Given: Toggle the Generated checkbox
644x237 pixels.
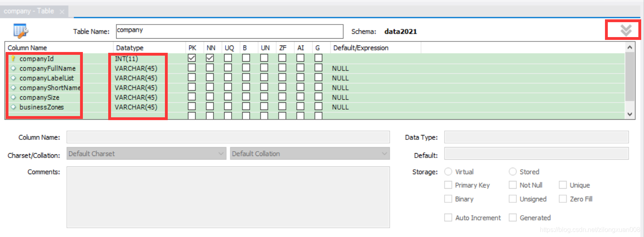Looking at the screenshot, I should point(512,218).
